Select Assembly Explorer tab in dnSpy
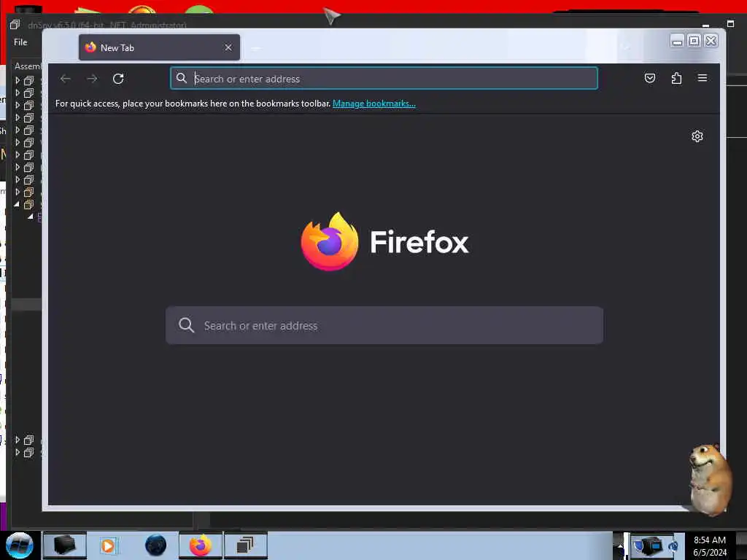Viewport: 747px width, 560px height. (28, 66)
